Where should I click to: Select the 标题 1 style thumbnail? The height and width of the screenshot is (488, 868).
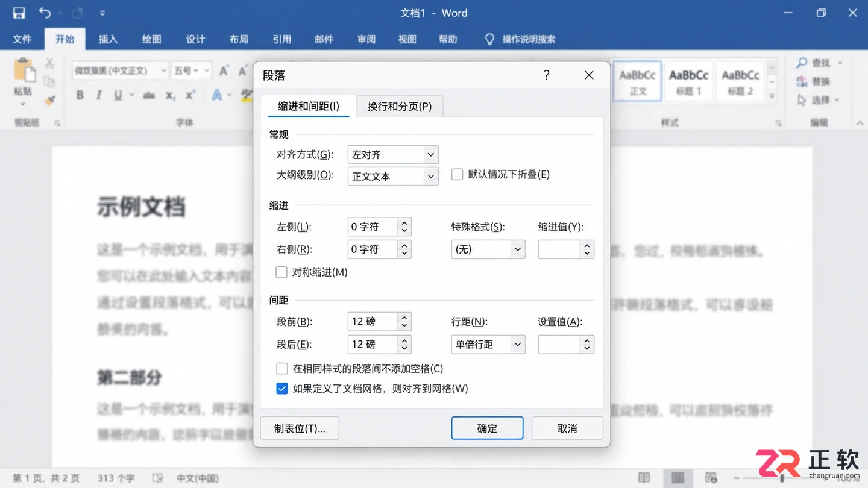pyautogui.click(x=688, y=81)
